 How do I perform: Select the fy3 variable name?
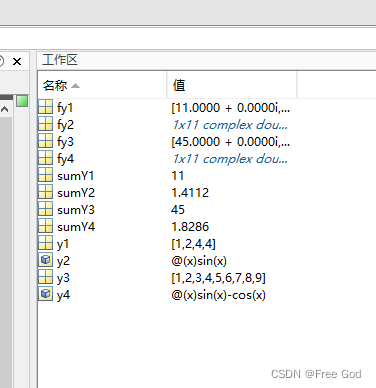(x=65, y=142)
